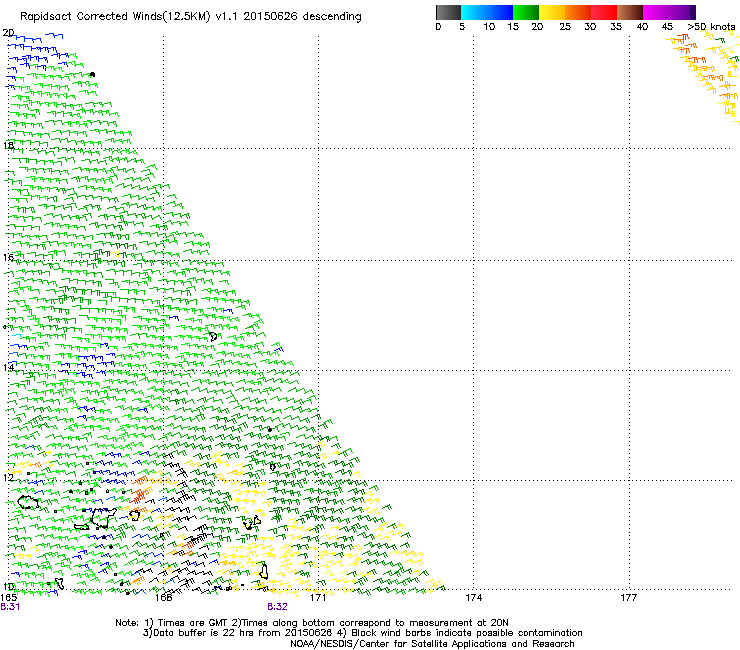Screen dimensions: 740x650
Task: Click the legend tick label '40'
Action: click(x=642, y=27)
